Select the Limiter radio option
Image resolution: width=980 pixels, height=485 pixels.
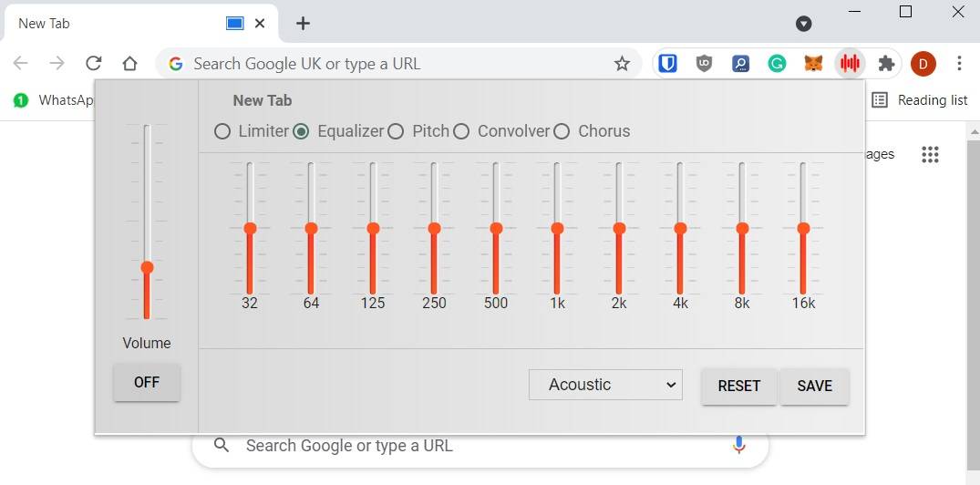(222, 131)
